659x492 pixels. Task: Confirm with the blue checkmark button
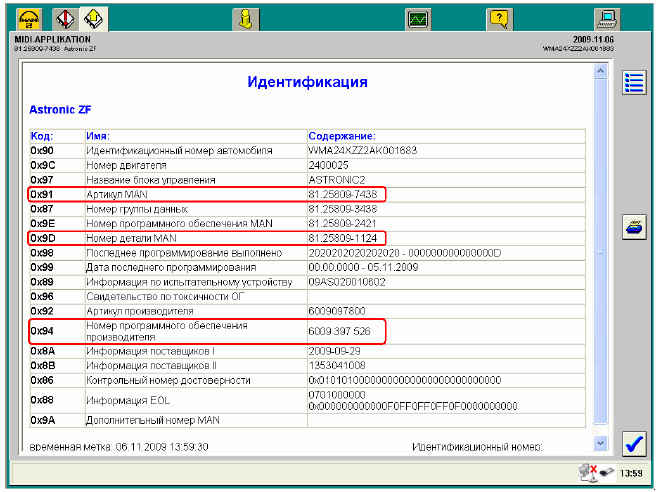633,443
